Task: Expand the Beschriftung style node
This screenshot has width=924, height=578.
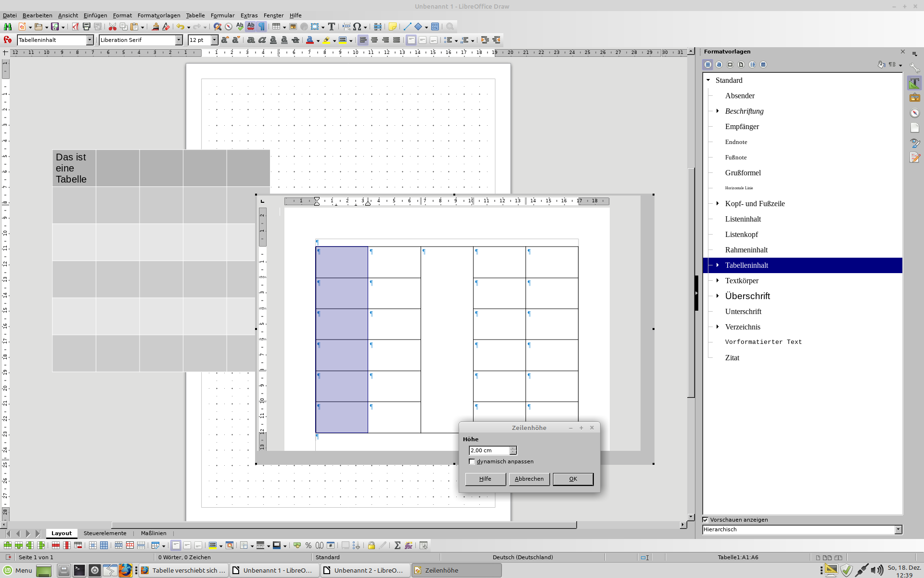Action: tap(718, 111)
